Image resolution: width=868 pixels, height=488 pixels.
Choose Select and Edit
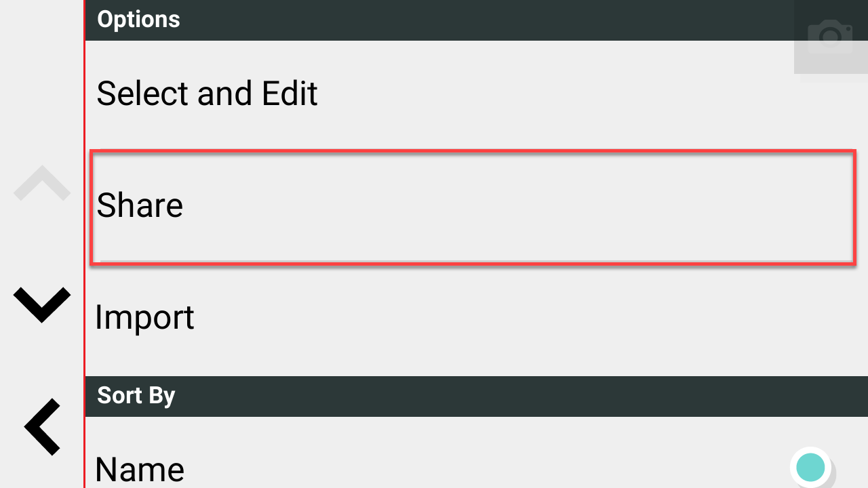[476, 94]
